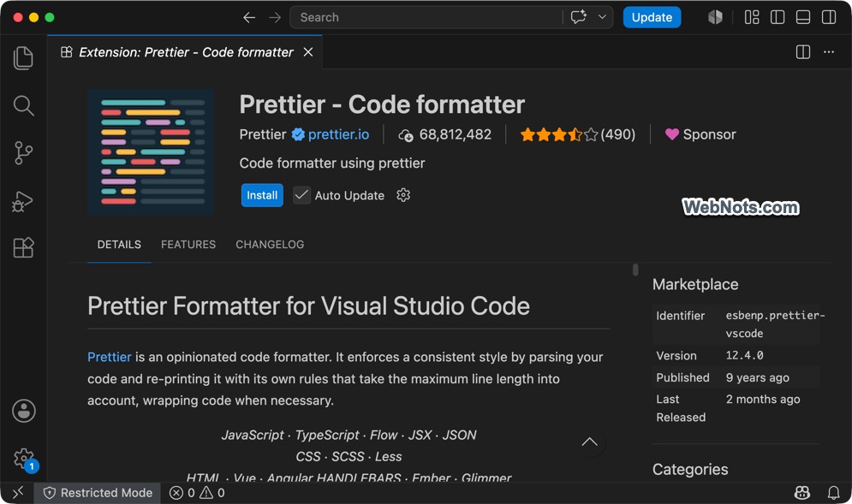Image resolution: width=852 pixels, height=504 pixels.
Task: Switch to the FEATURES tab
Action: click(x=188, y=245)
